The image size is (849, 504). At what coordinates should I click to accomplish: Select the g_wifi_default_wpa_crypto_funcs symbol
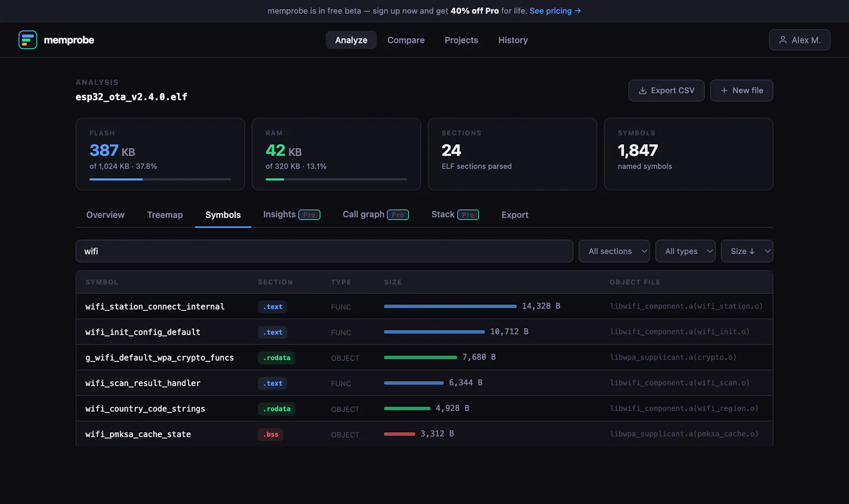click(160, 358)
